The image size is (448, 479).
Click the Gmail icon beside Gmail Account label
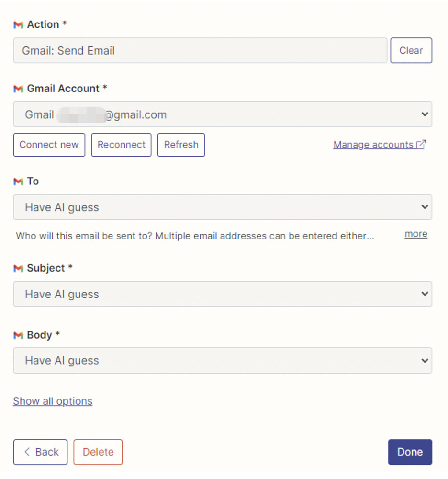click(x=18, y=89)
